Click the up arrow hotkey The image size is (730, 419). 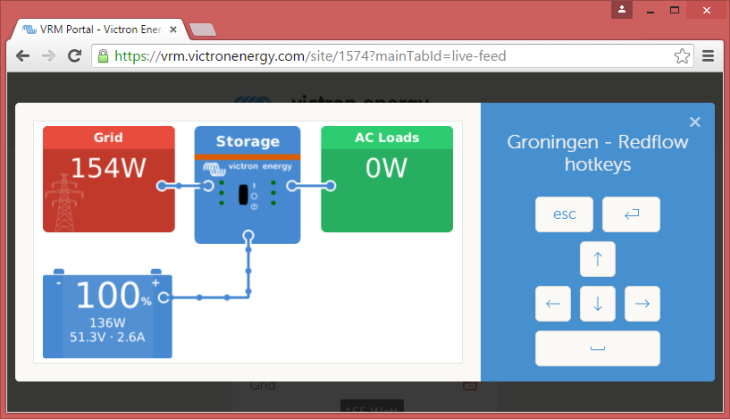point(597,259)
